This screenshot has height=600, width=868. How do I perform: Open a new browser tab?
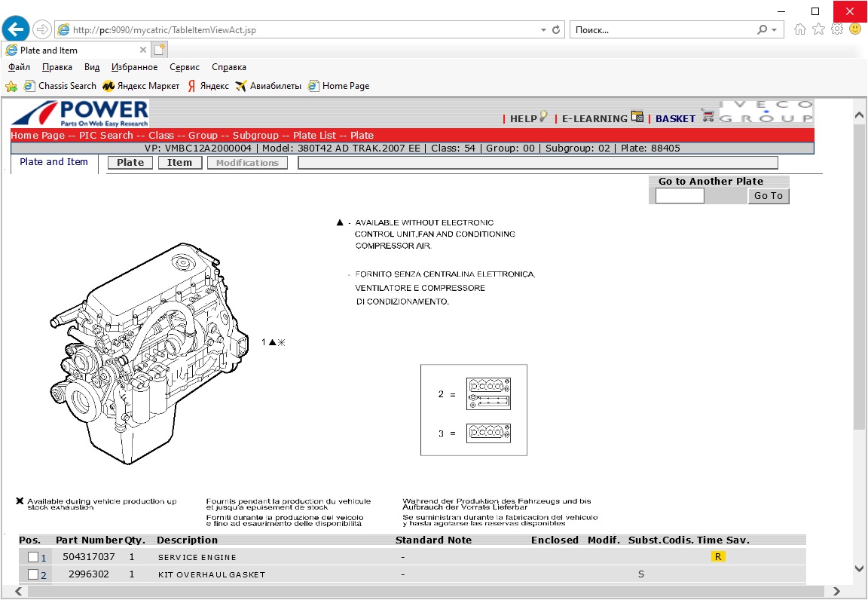[160, 50]
